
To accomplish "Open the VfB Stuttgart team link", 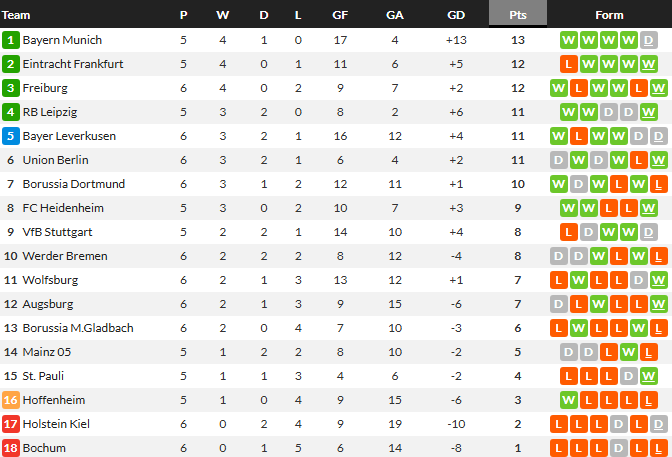I will tap(57, 232).
